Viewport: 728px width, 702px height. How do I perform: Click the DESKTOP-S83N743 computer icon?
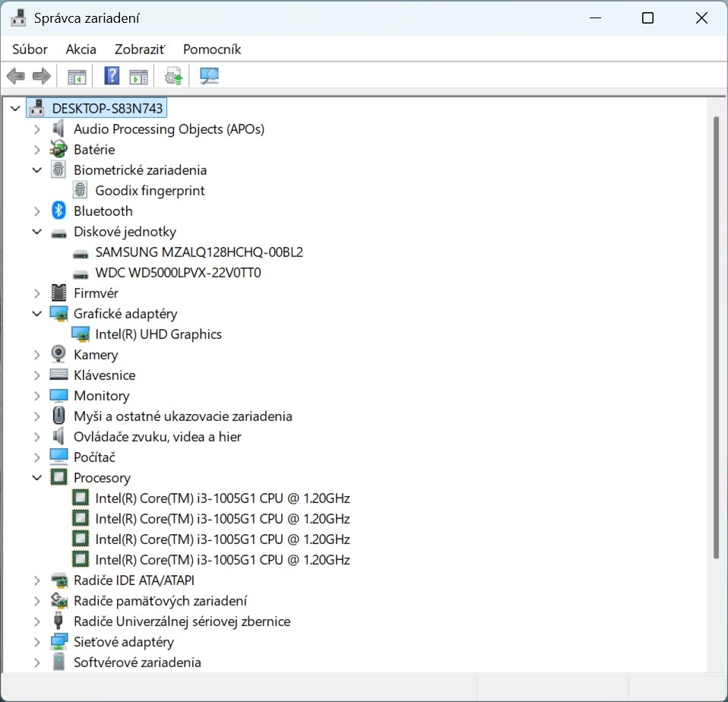(36, 108)
